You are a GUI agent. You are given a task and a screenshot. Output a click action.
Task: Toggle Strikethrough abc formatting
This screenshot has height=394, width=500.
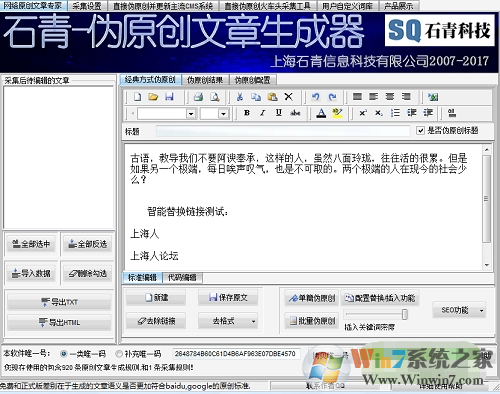[295, 113]
